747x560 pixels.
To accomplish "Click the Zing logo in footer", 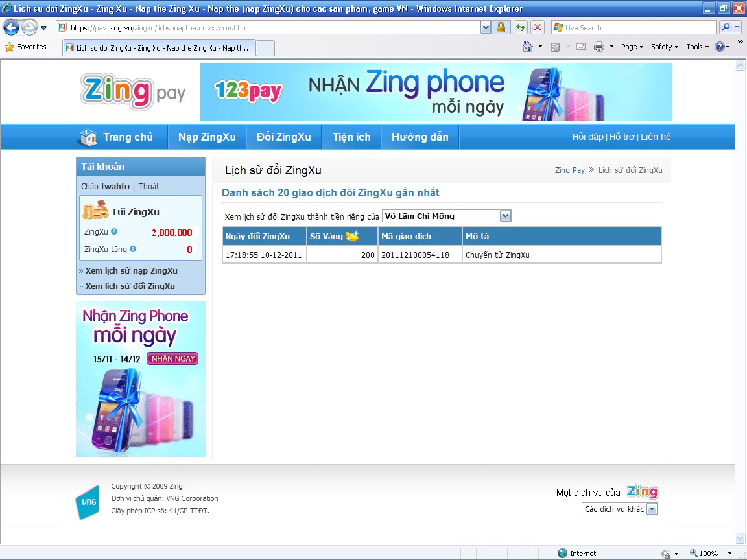I will (642, 491).
